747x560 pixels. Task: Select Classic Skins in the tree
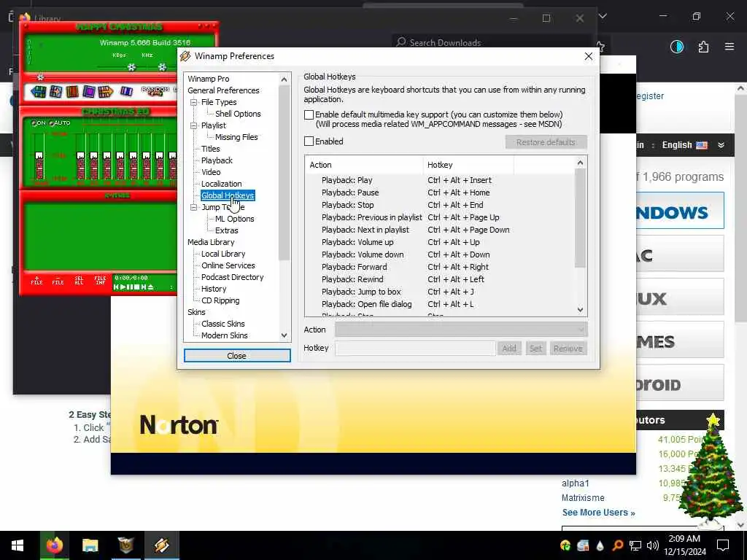[x=223, y=324]
